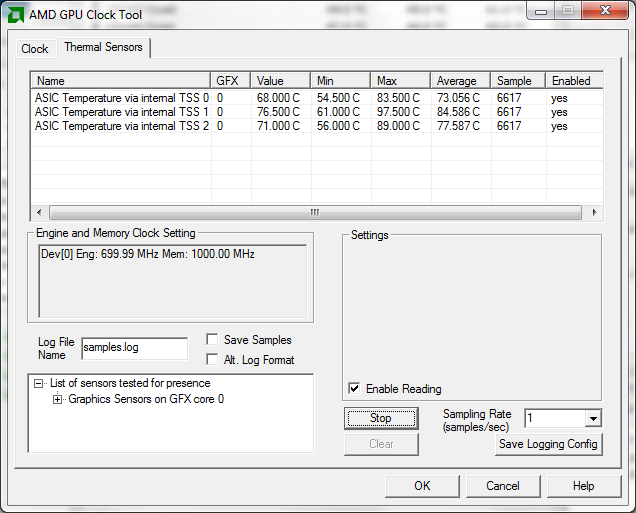The height and width of the screenshot is (513, 636).
Task: Close the AMD GPU Clock Tool window
Action: tap(605, 11)
